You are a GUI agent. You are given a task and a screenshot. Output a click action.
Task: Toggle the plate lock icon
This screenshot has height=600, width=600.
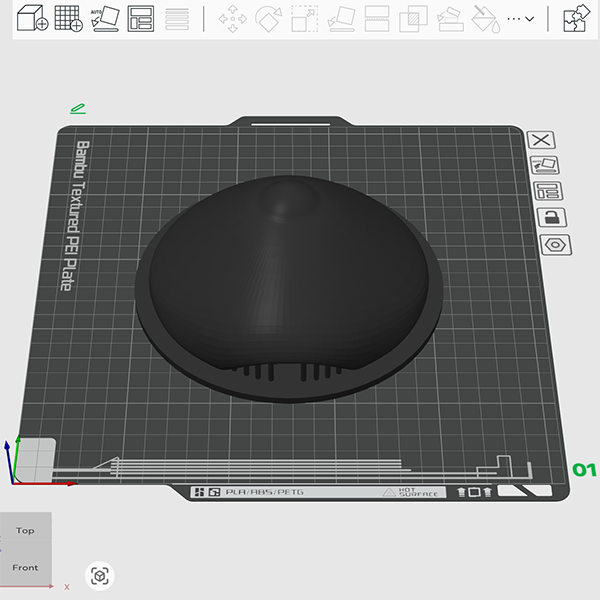pos(548,217)
